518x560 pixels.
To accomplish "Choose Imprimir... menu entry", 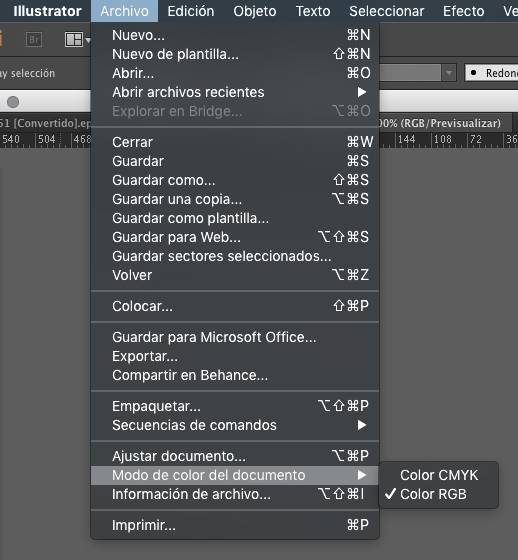I will pos(235,525).
